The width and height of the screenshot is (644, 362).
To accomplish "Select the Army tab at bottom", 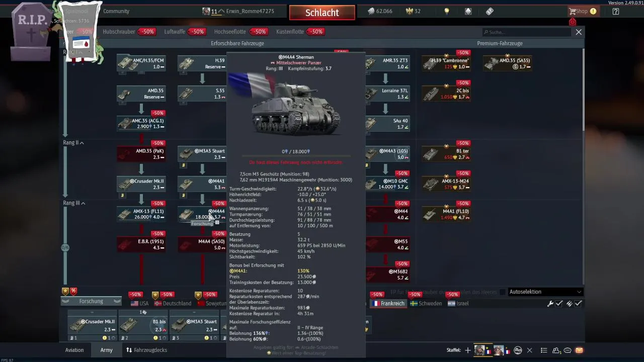I will [x=106, y=350].
